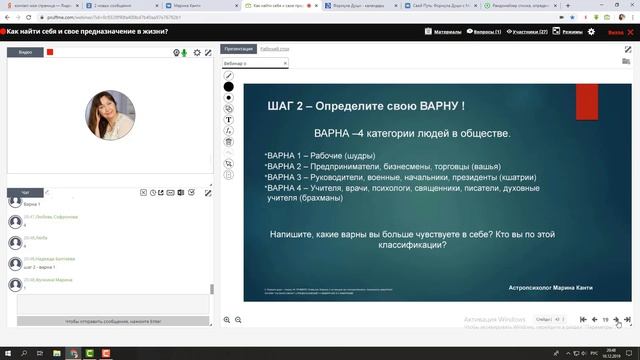This screenshot has height=360, width=640.
Task: Go to the previous slide
Action: click(x=594, y=320)
